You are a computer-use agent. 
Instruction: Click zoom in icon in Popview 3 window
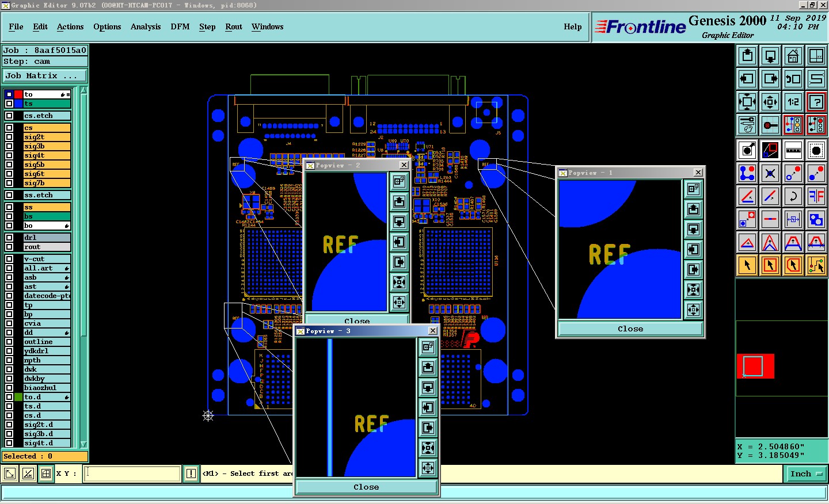click(x=428, y=448)
